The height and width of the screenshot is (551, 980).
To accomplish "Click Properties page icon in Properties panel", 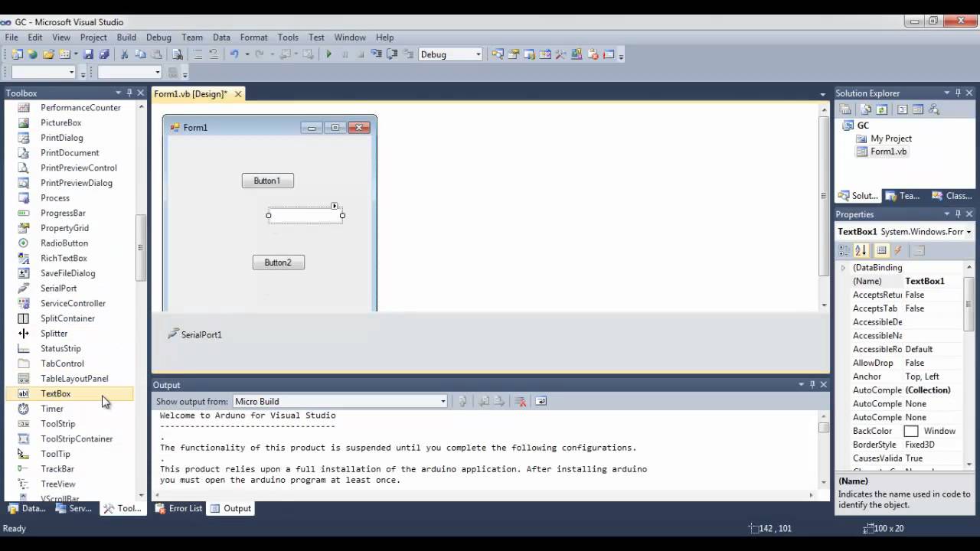I will tap(920, 250).
